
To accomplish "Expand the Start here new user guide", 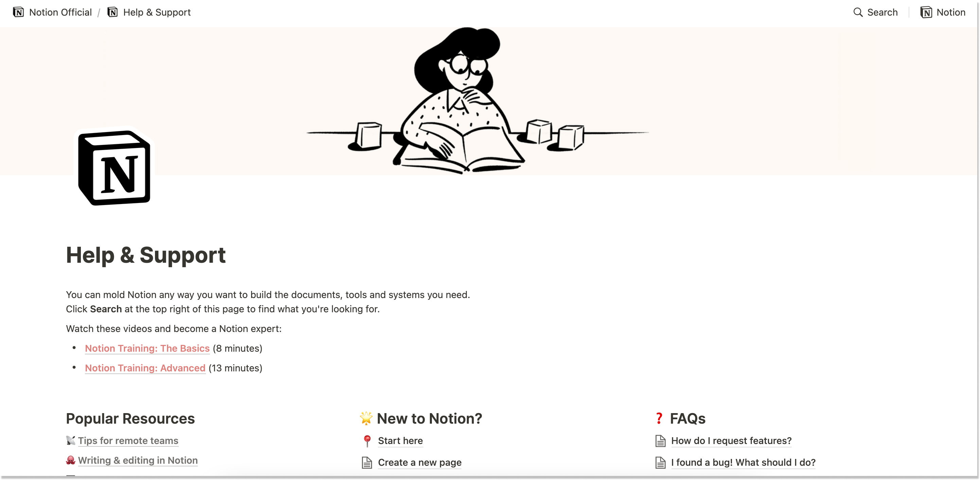I will pyautogui.click(x=401, y=441).
